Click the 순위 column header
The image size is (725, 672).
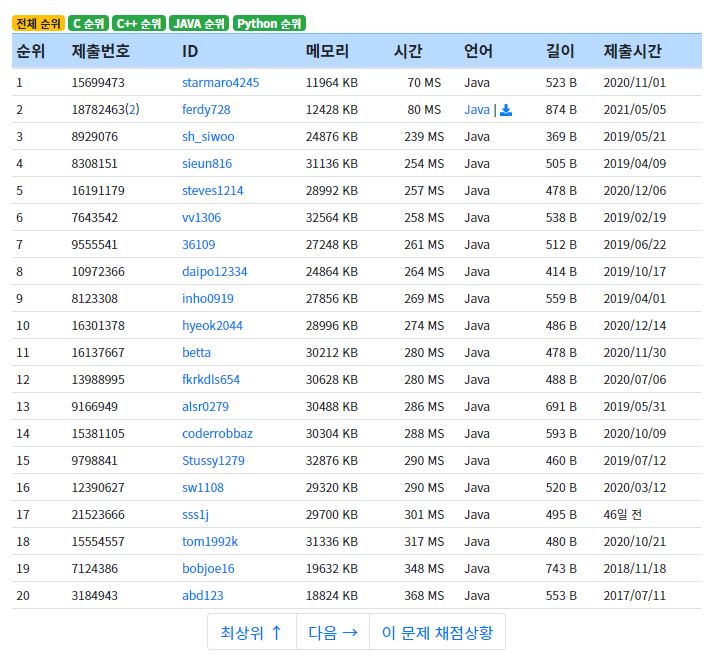[x=31, y=51]
